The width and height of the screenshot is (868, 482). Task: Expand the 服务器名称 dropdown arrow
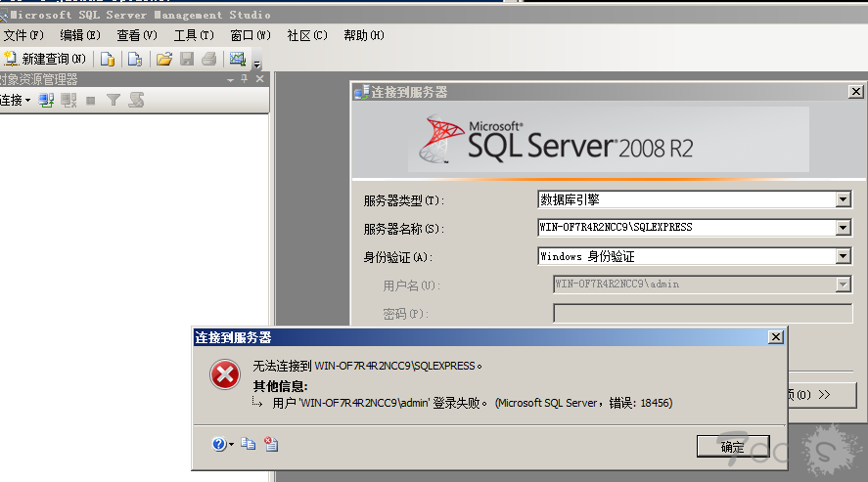tap(844, 227)
